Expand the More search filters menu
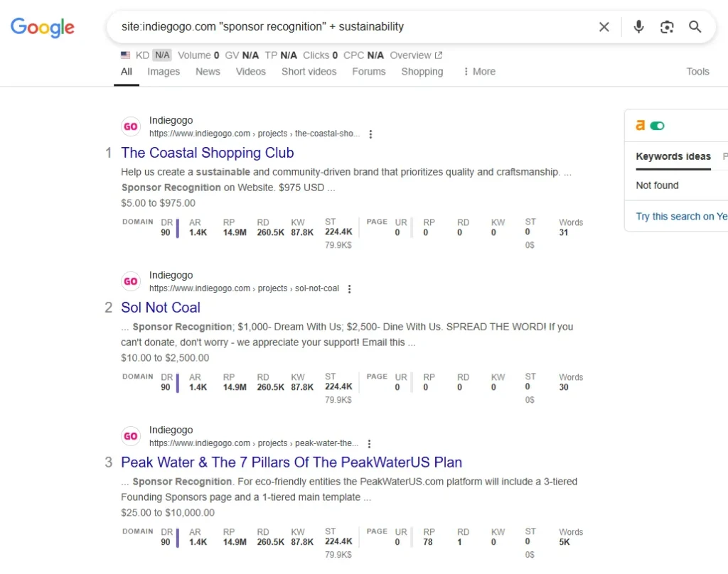Screen dimensions: 728x574 pos(479,72)
